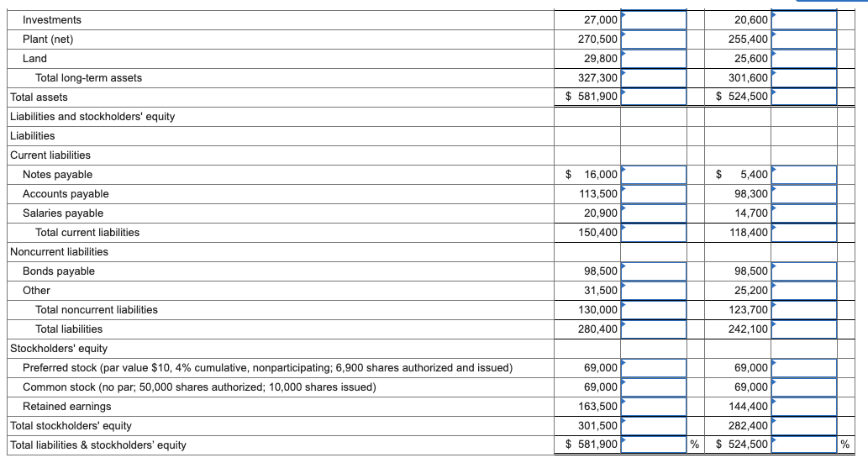Focus the Retained earnings input beside 163,500
The height and width of the screenshot is (463, 868).
[654, 407]
